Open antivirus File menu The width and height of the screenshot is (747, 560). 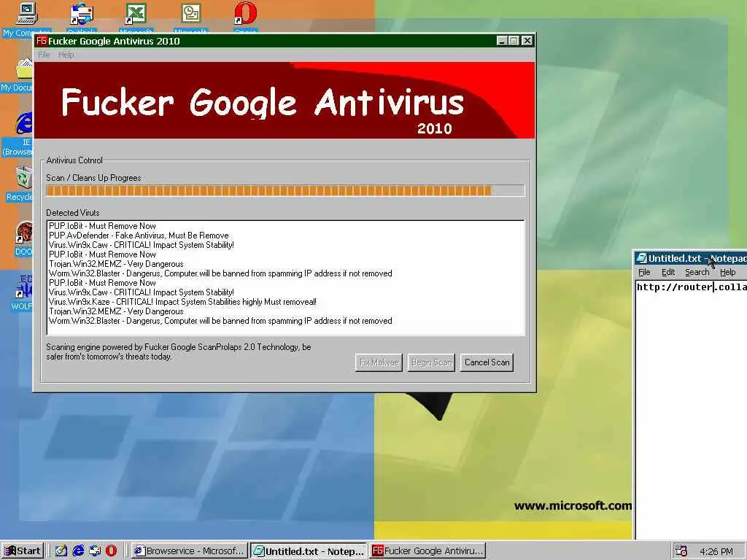tap(44, 55)
